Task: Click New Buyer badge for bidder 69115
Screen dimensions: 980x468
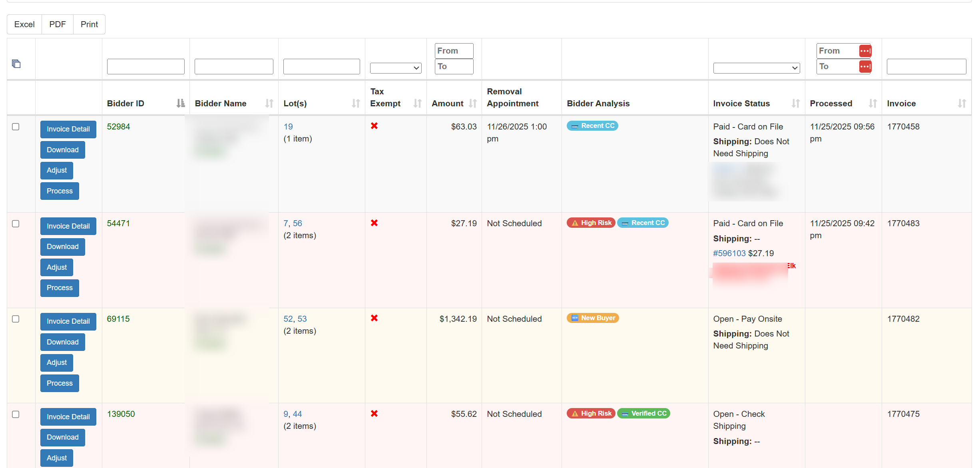Action: pyautogui.click(x=593, y=318)
